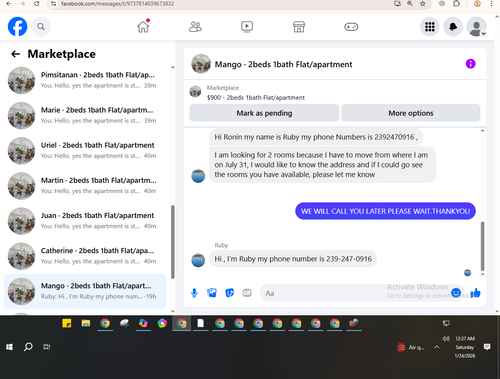Image resolution: width=500 pixels, height=379 pixels.
Task: Open the Catherine conversation
Action: click(85, 256)
